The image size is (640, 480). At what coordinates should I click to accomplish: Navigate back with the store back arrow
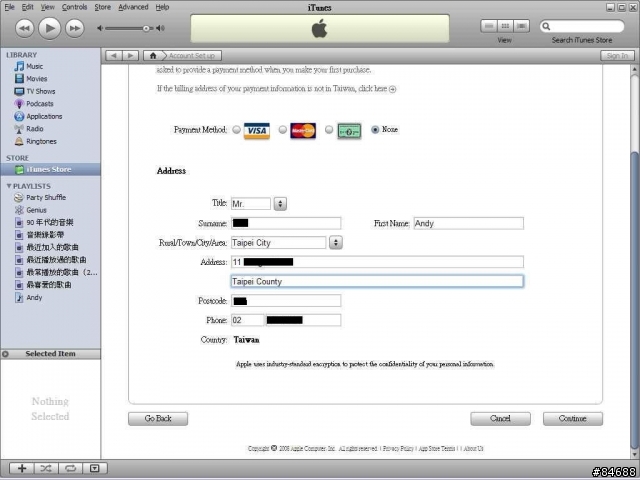coord(114,56)
